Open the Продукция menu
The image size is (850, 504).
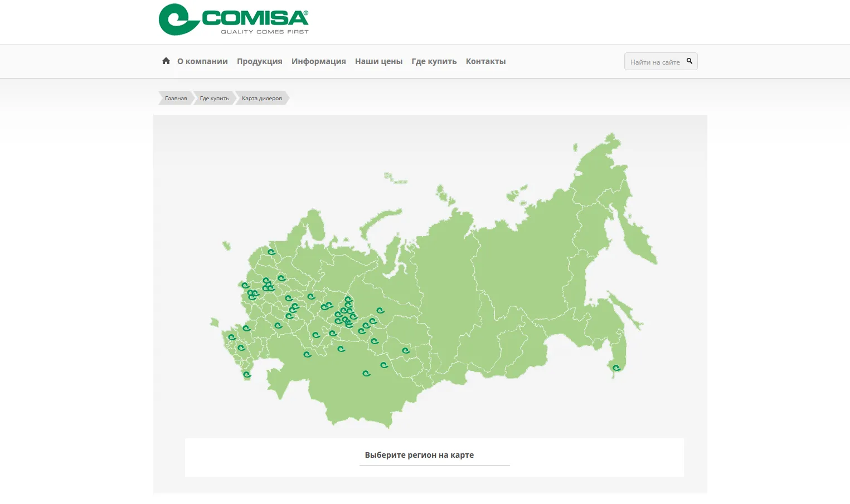[x=260, y=61]
